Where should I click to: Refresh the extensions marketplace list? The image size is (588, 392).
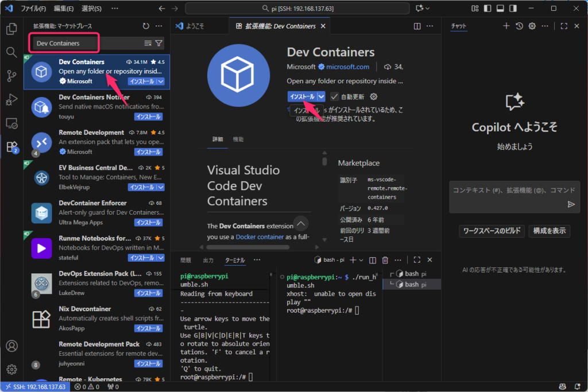pyautogui.click(x=146, y=26)
